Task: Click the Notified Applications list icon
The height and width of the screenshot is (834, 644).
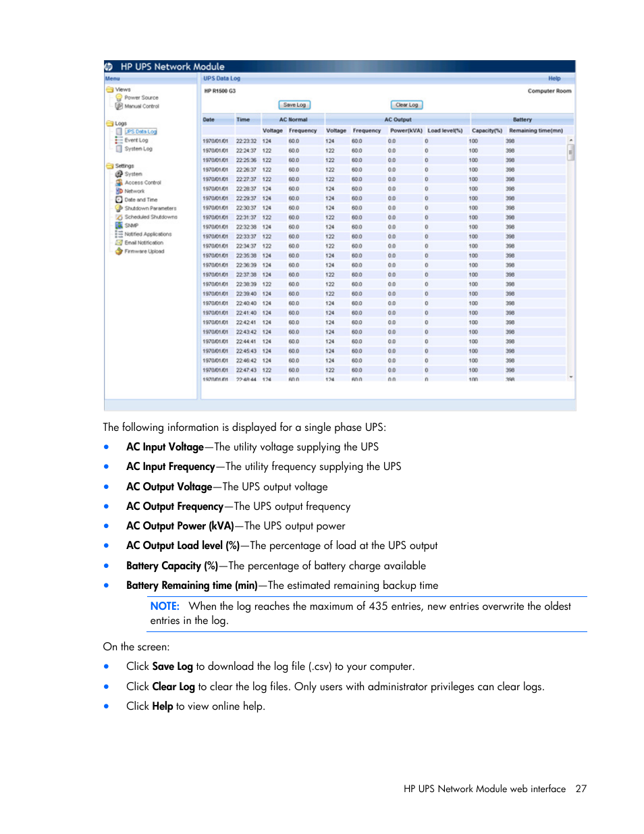Action: point(119,234)
